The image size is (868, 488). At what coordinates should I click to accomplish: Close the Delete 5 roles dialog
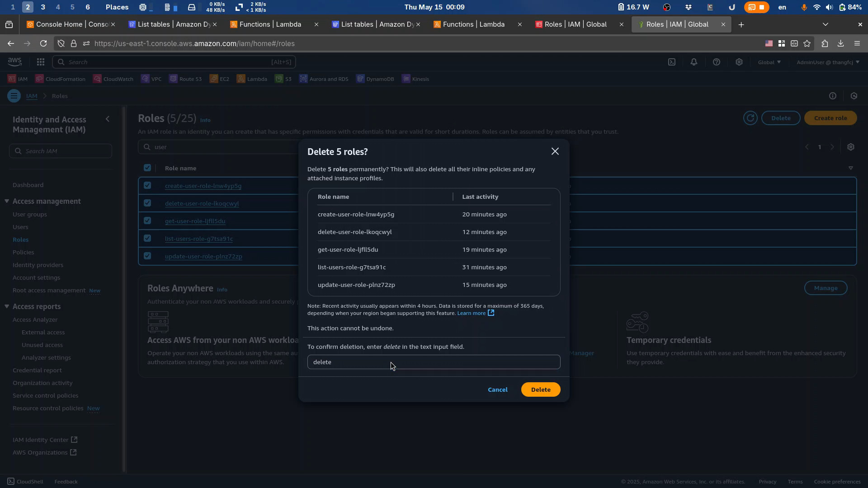click(555, 151)
